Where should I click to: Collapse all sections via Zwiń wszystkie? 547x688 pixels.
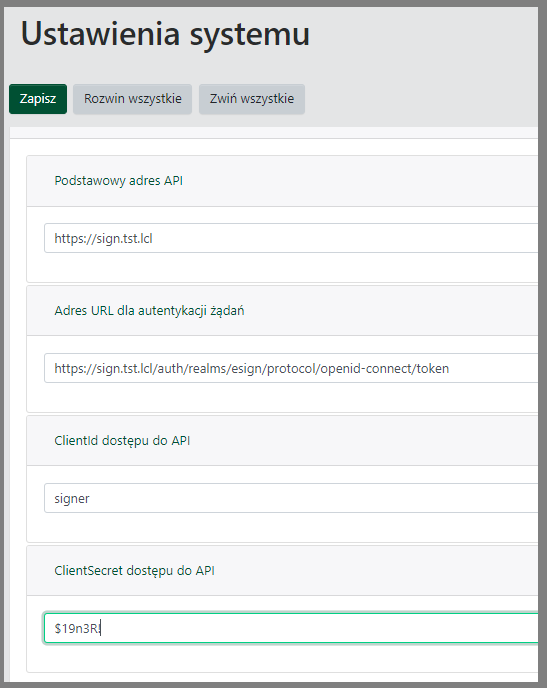click(252, 99)
